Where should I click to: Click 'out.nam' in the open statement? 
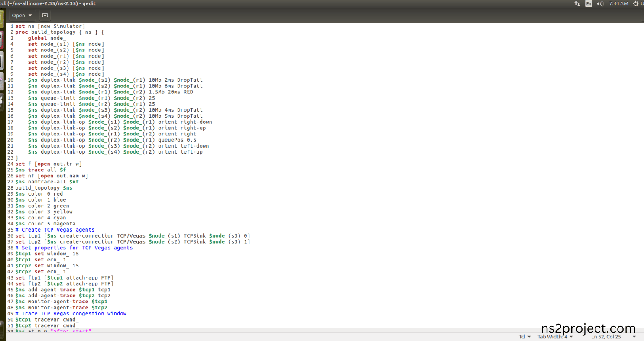68,176
